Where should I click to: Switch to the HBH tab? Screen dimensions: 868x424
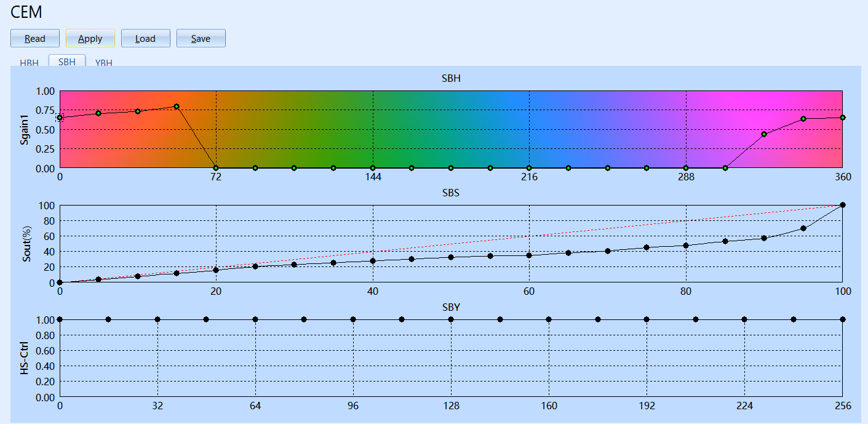[x=29, y=62]
